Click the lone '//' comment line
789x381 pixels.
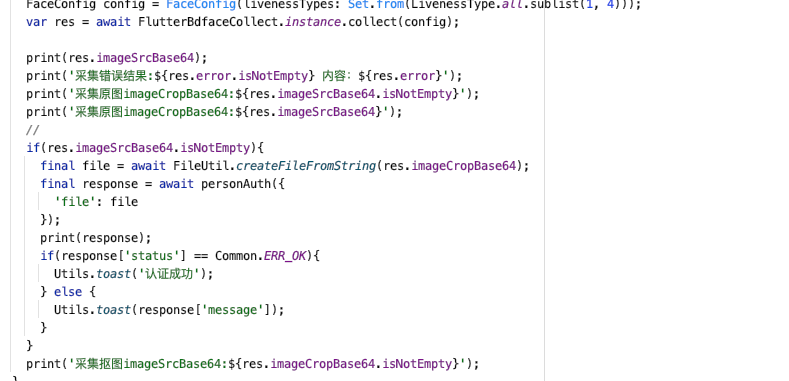(33, 130)
